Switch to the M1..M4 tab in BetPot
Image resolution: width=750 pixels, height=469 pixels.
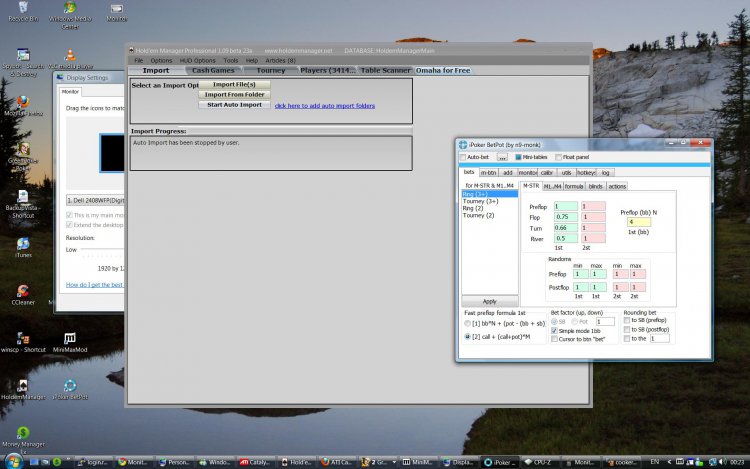[552, 186]
